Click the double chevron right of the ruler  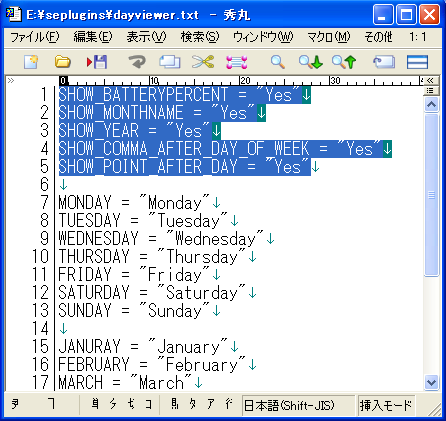click(x=430, y=80)
